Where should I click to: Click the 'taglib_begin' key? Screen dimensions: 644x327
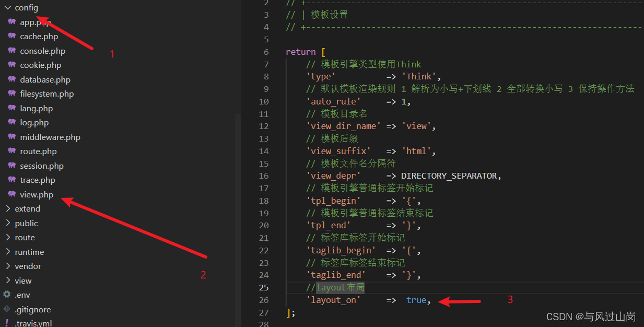[x=341, y=250]
